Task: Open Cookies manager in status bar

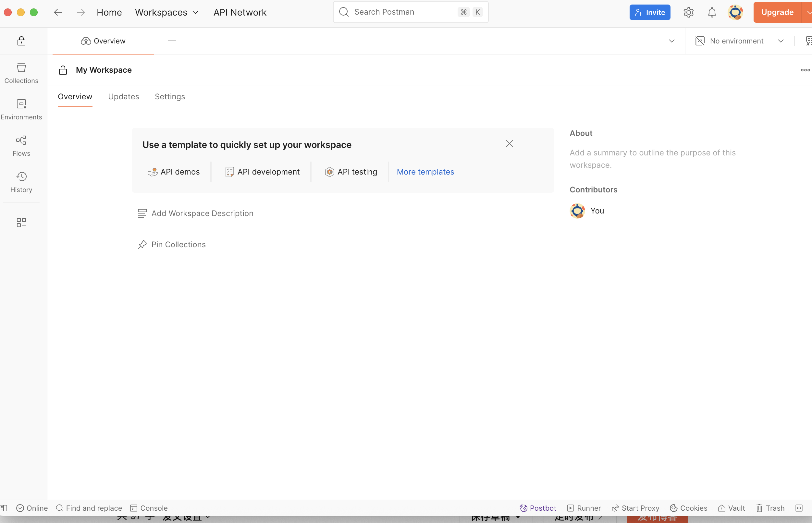Action: [x=688, y=508]
